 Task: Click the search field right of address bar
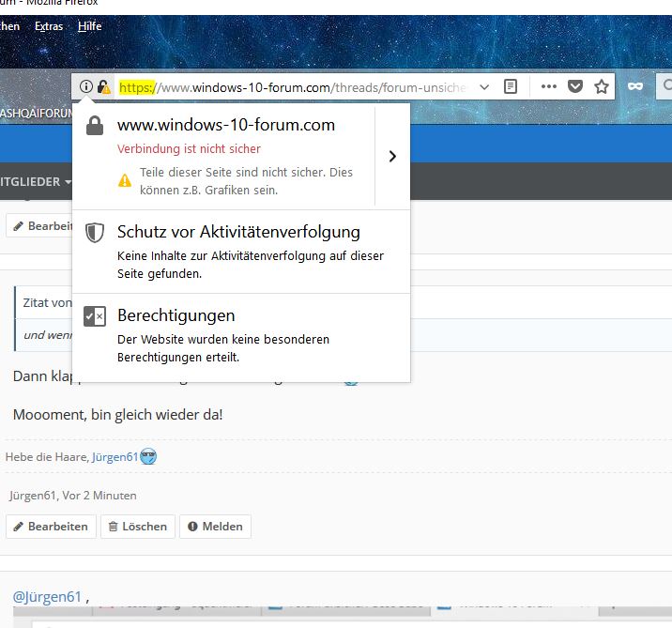click(x=664, y=86)
